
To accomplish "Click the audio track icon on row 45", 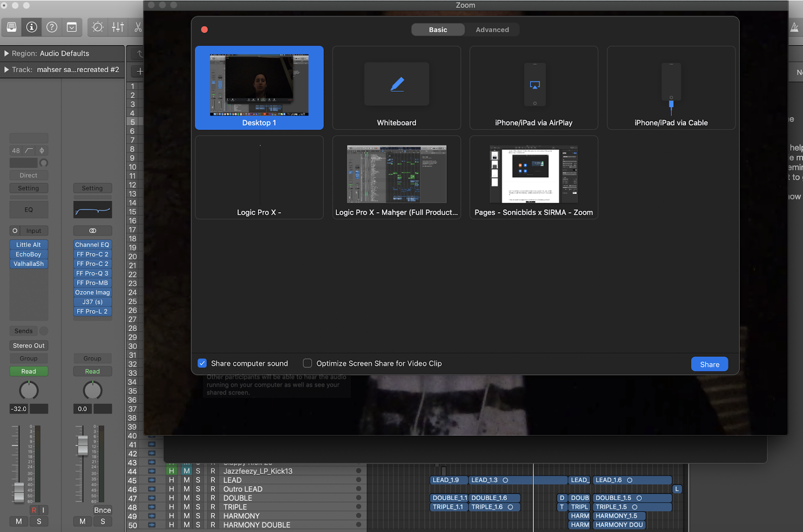I will pyautogui.click(x=152, y=480).
